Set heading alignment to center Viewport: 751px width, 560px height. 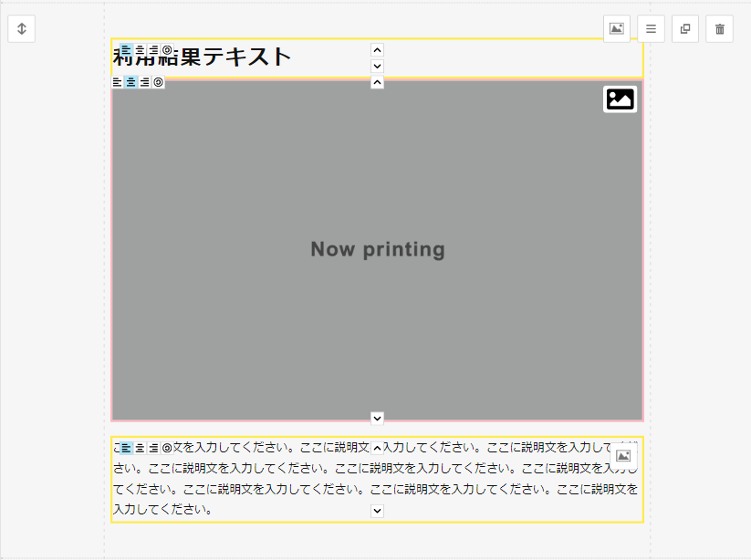(x=140, y=49)
